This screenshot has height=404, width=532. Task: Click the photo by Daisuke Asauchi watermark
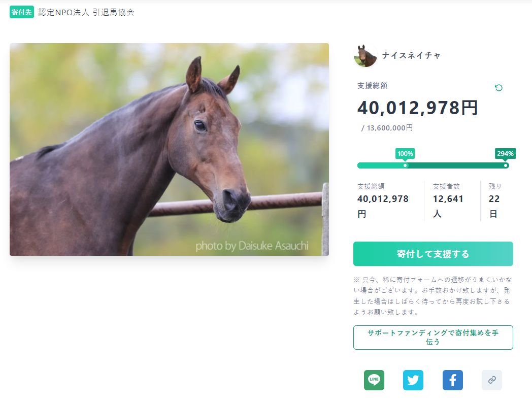252,246
